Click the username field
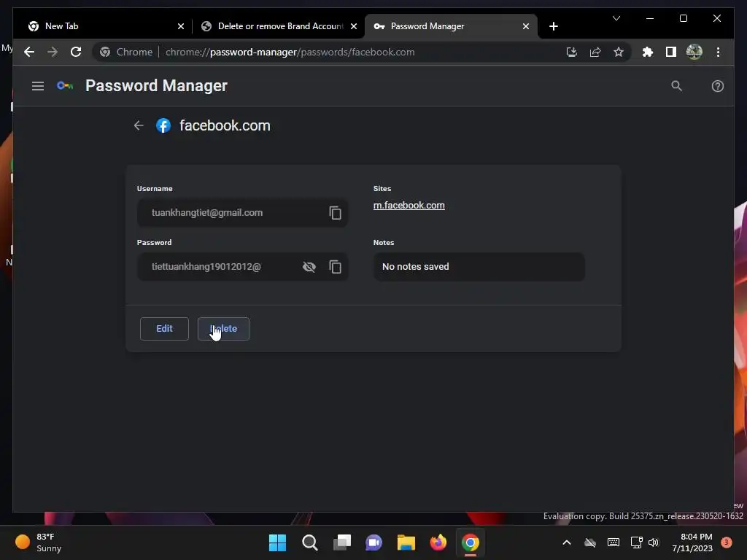Image resolution: width=747 pixels, height=560 pixels. click(x=242, y=213)
